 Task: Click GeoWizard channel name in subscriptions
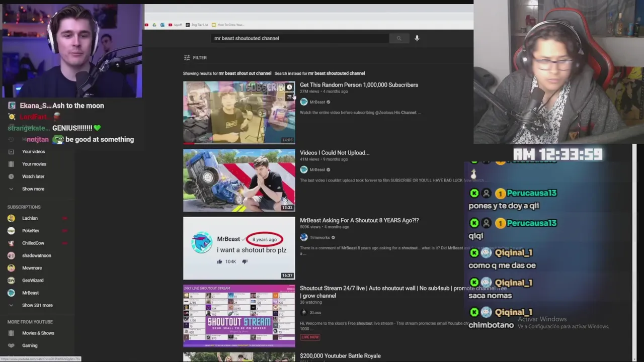point(33,281)
